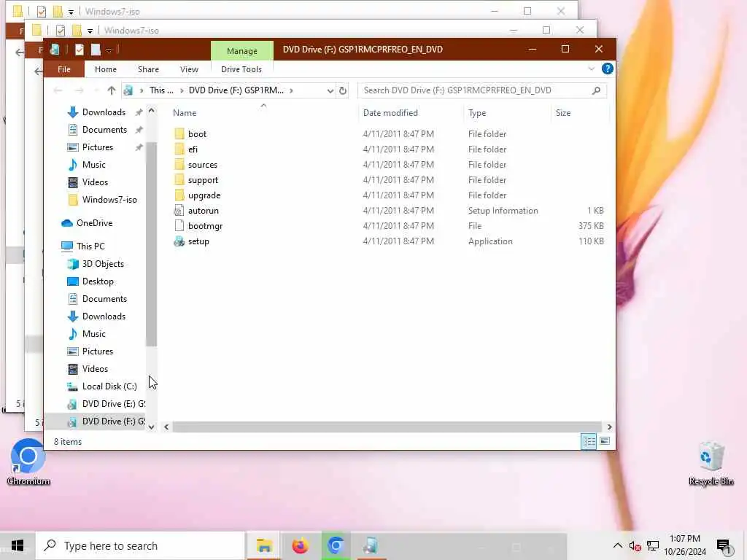Open notification center
The image size is (747, 560).
724,546
